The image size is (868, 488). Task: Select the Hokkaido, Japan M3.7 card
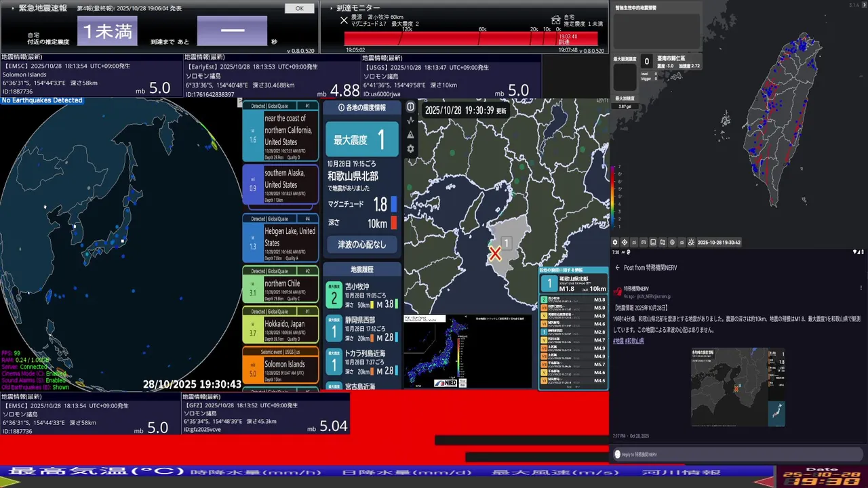(x=281, y=325)
